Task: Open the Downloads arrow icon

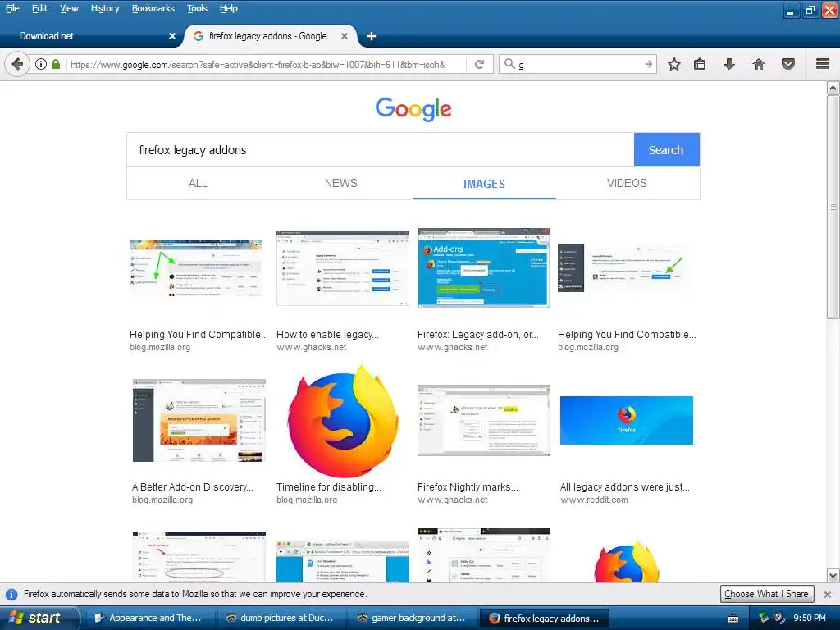Action: point(729,64)
